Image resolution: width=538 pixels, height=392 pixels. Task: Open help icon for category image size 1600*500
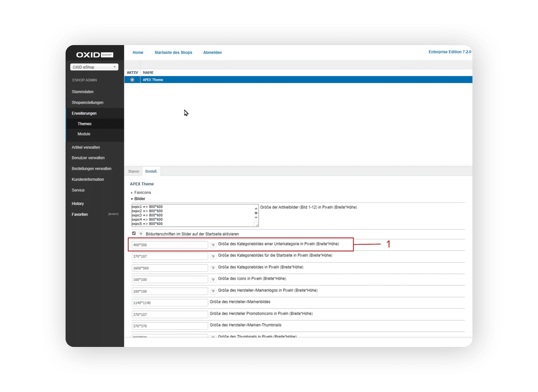click(x=213, y=268)
